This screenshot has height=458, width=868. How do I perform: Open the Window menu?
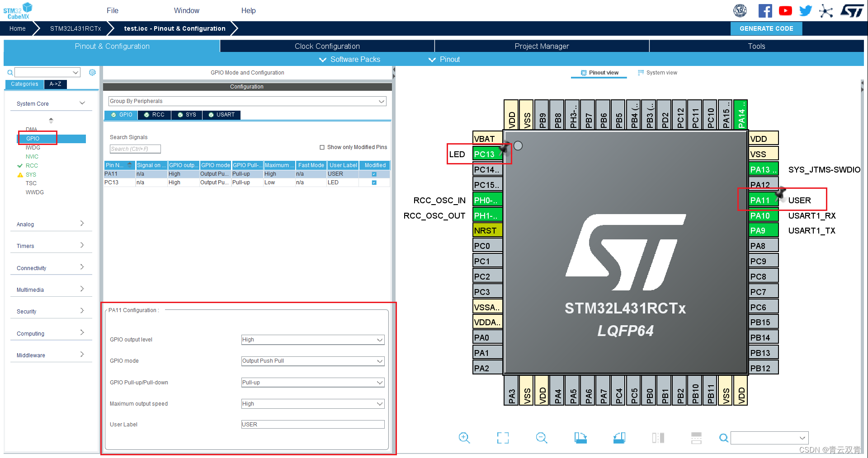[187, 10]
